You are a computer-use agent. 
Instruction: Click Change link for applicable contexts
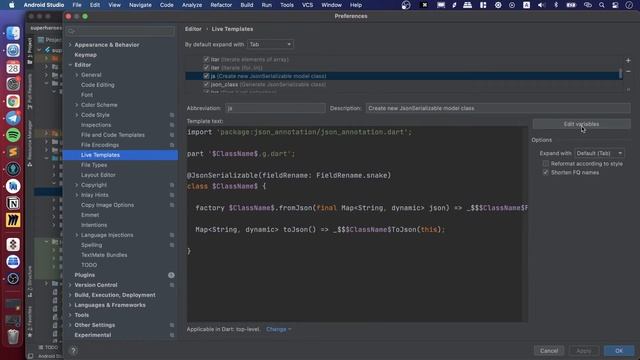[x=278, y=329]
